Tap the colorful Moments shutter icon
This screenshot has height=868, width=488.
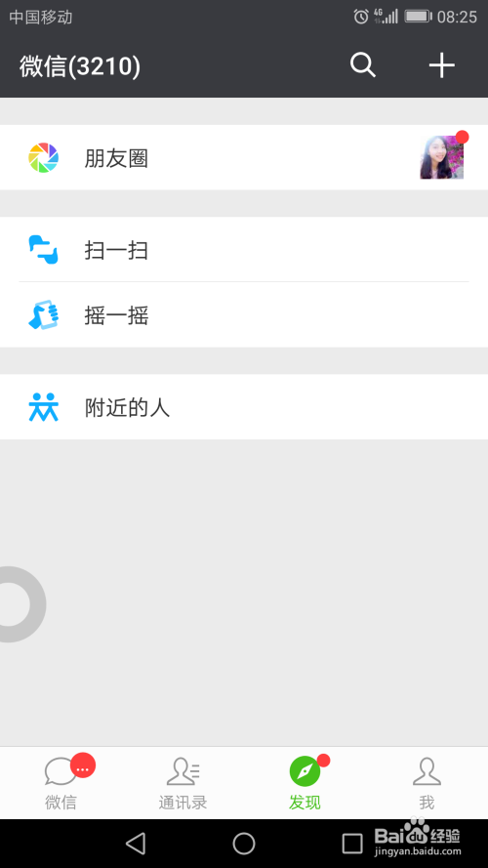point(43,157)
